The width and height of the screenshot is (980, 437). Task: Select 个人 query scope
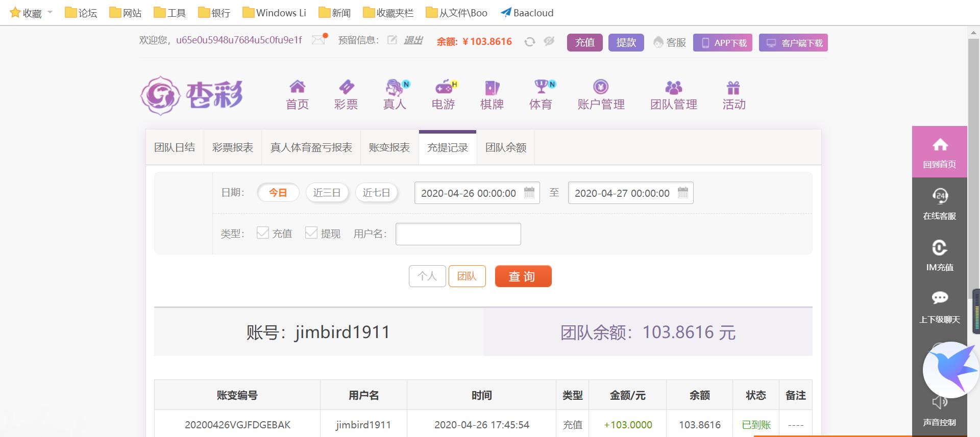tap(427, 276)
